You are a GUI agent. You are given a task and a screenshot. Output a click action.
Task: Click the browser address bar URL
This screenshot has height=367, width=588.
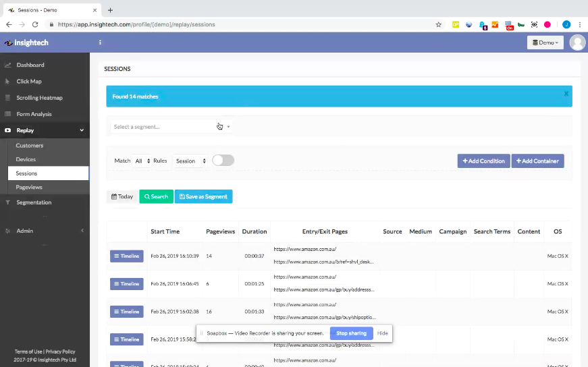136,24
